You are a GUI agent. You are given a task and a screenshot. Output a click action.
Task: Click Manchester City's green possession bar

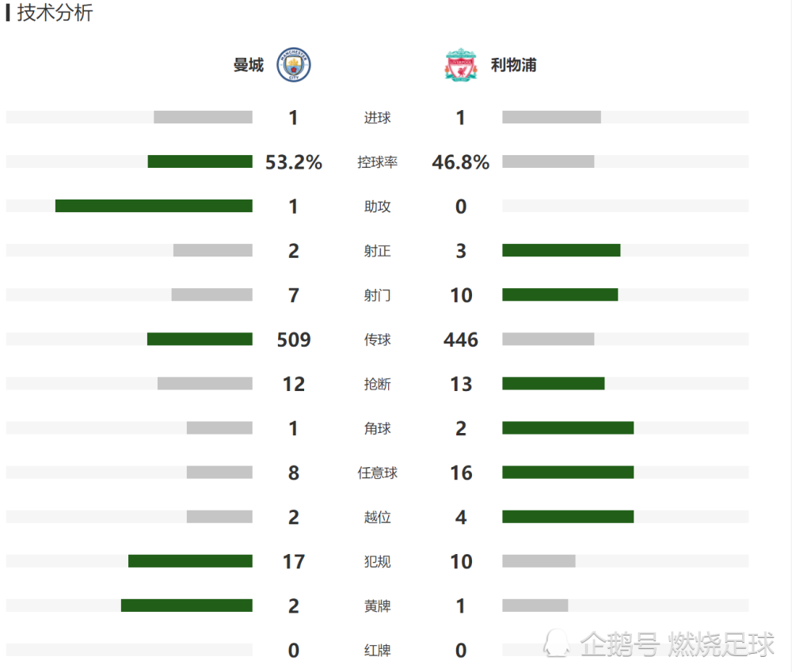(200, 161)
